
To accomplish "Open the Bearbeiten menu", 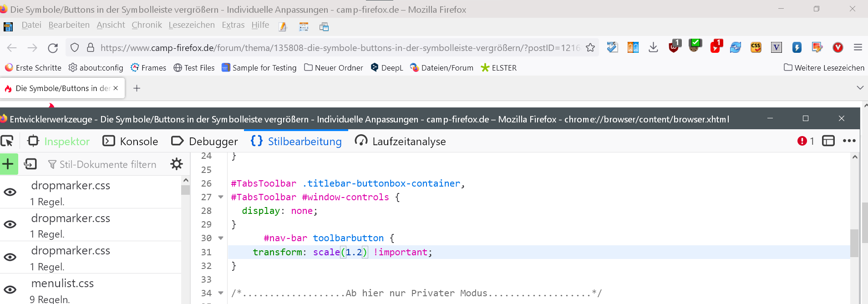I will coord(69,25).
